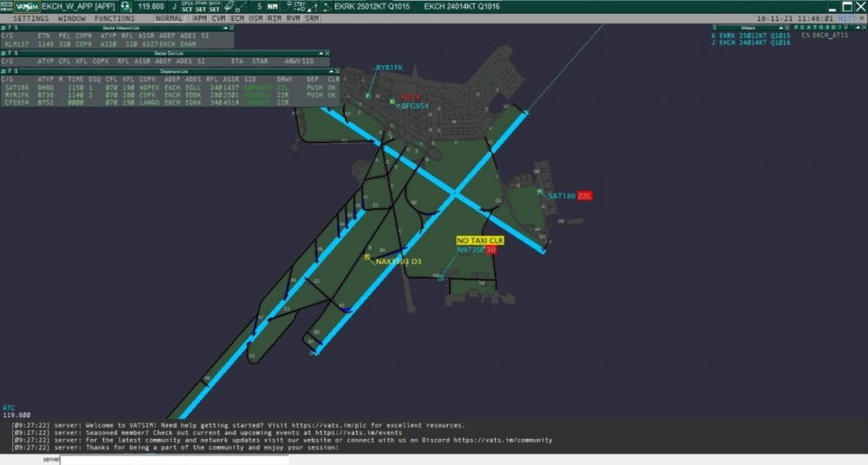868x465 pixels.
Task: Close the Metars panel
Action: (x=786, y=28)
